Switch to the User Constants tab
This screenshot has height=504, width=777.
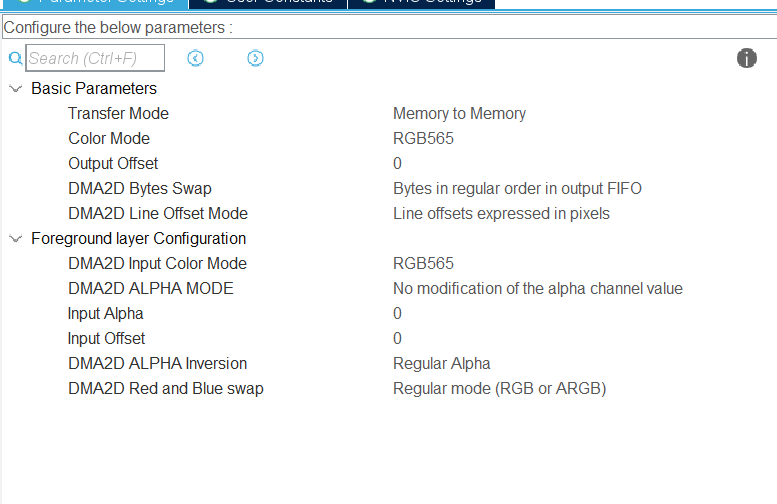(x=268, y=2)
